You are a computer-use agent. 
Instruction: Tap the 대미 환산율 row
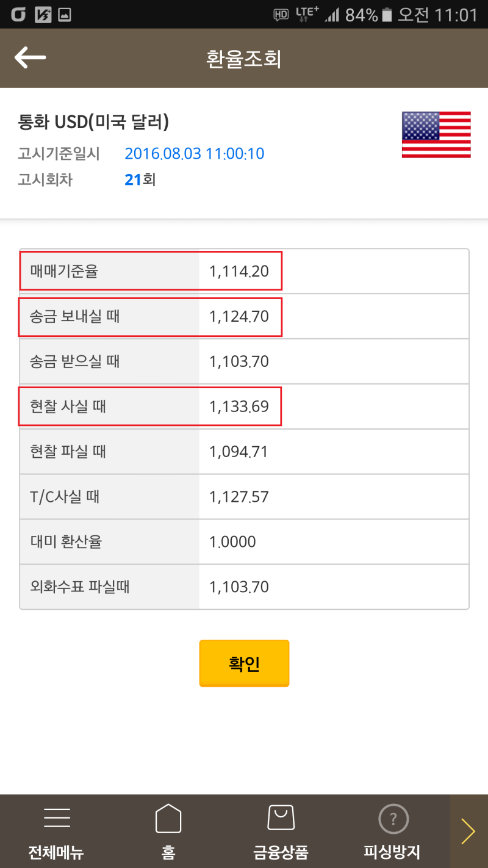(149, 541)
